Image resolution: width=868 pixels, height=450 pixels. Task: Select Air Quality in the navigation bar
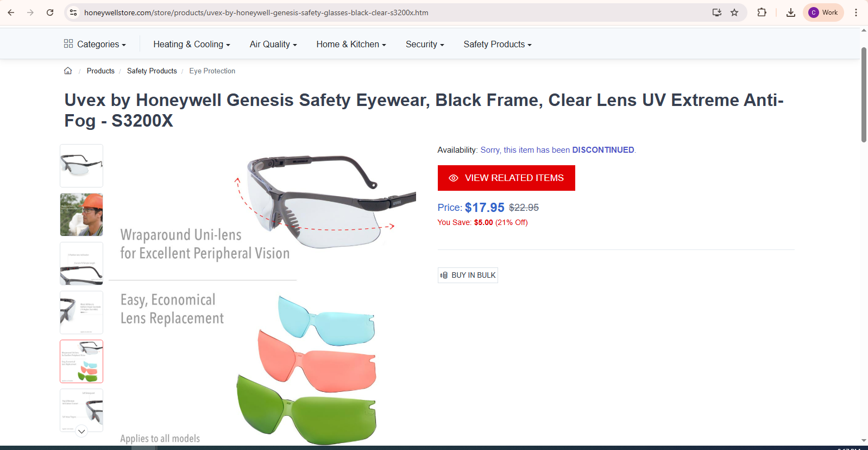272,44
